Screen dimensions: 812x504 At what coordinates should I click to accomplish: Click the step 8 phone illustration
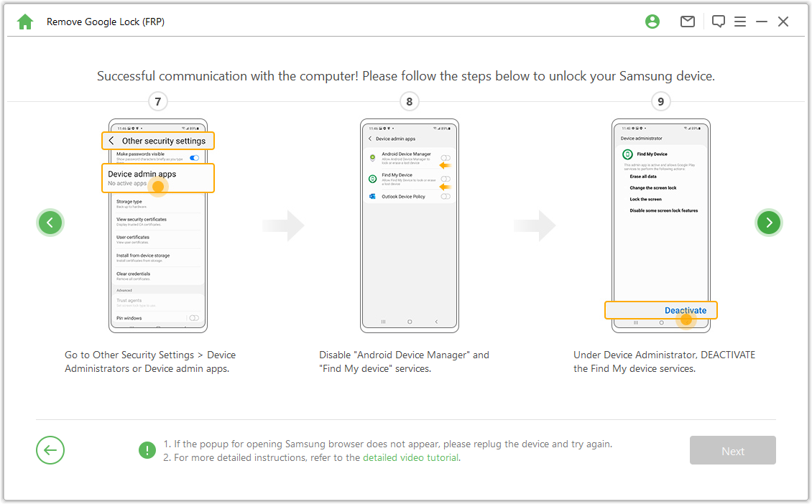coord(410,225)
